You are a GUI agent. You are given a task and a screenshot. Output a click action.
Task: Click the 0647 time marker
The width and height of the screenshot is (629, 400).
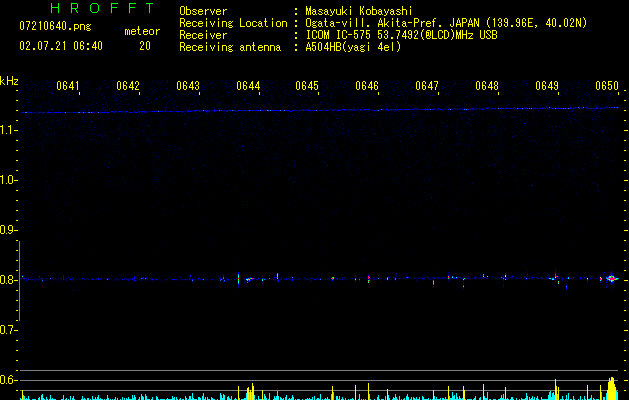click(427, 86)
